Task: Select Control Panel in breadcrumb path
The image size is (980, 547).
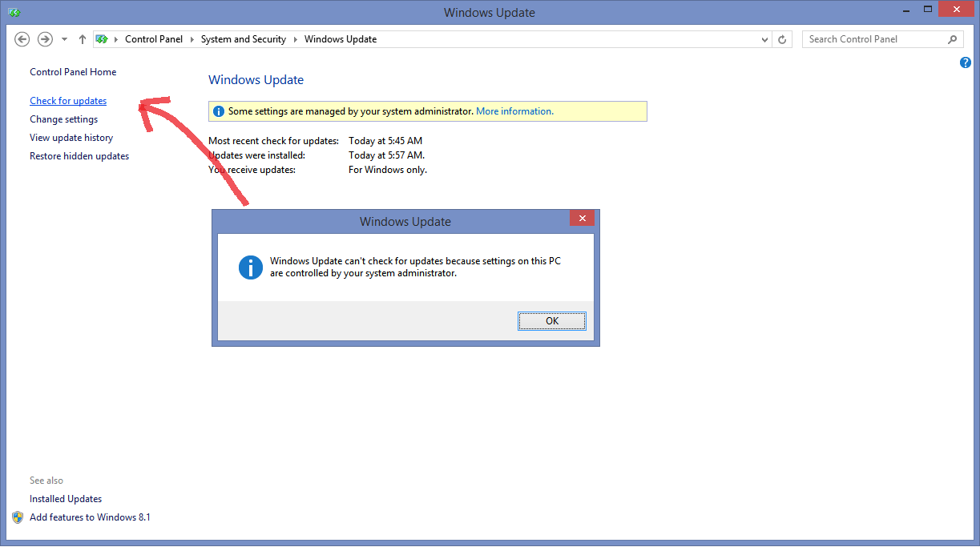Action: pos(154,39)
